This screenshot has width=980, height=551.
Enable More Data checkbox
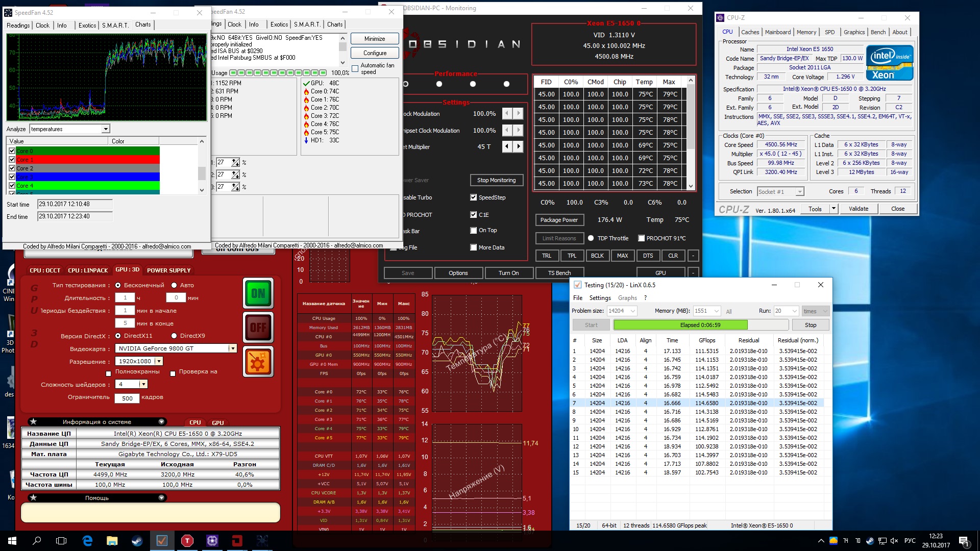pyautogui.click(x=474, y=247)
